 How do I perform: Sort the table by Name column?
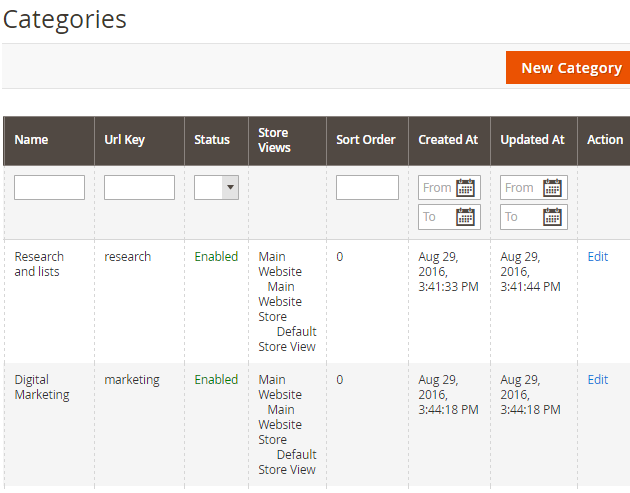pyautogui.click(x=31, y=140)
